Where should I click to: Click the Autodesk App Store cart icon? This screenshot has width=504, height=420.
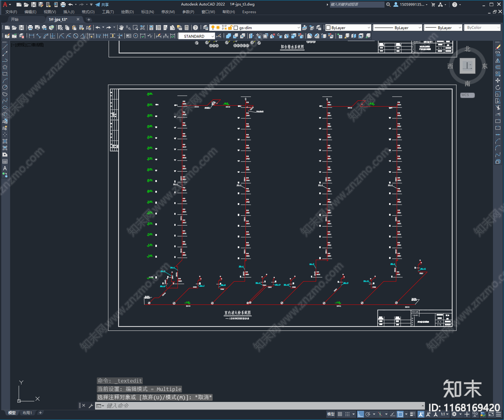[x=433, y=4]
